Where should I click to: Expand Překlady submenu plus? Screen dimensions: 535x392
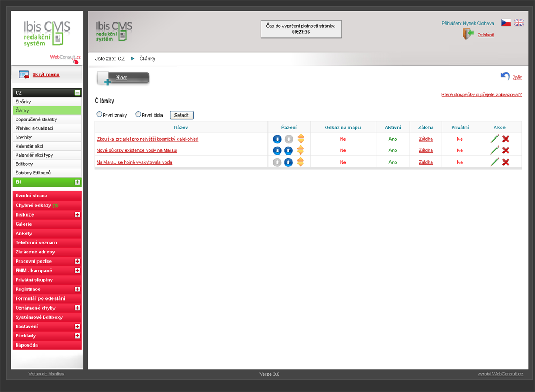78,336
